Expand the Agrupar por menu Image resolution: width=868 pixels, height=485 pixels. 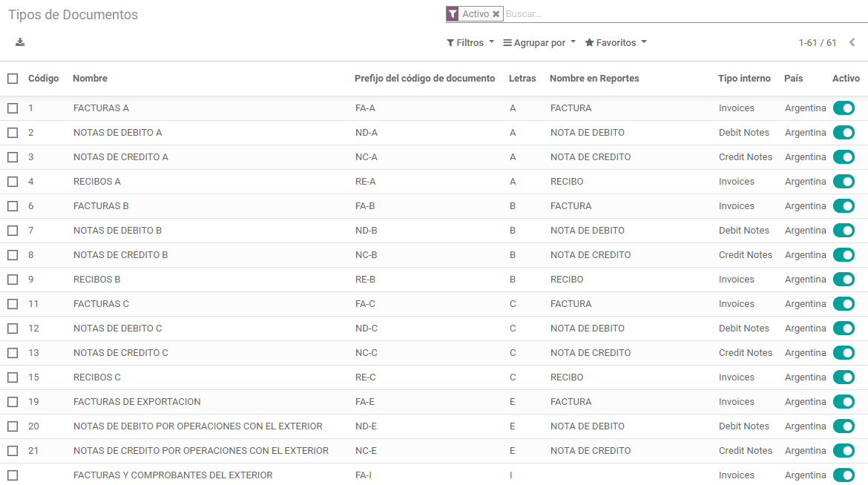[x=539, y=43]
